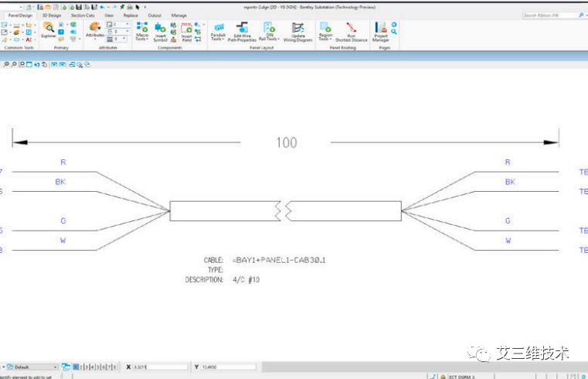This screenshot has height=379, width=588.
Task: Switch to the Output ribbon tab
Action: [x=155, y=15]
